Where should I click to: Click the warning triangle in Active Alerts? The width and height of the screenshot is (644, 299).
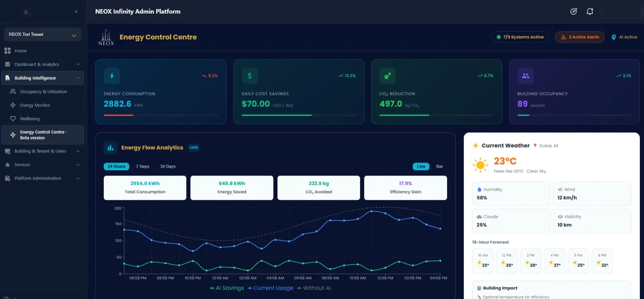(563, 37)
